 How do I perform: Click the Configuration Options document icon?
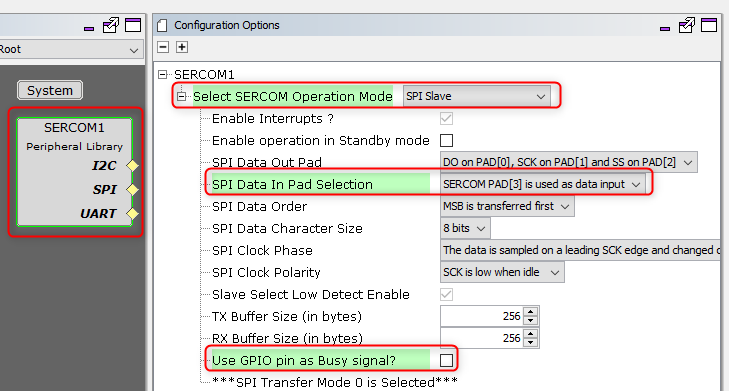point(162,26)
